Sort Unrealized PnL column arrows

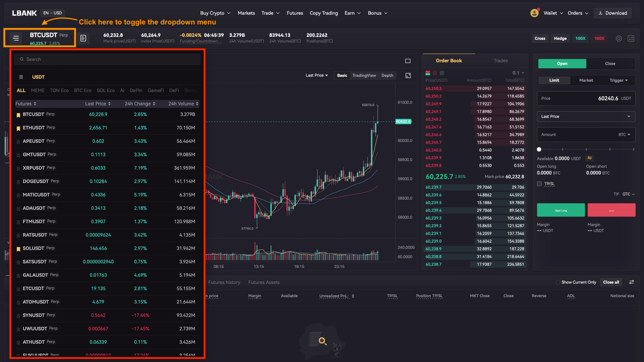pos(353,296)
